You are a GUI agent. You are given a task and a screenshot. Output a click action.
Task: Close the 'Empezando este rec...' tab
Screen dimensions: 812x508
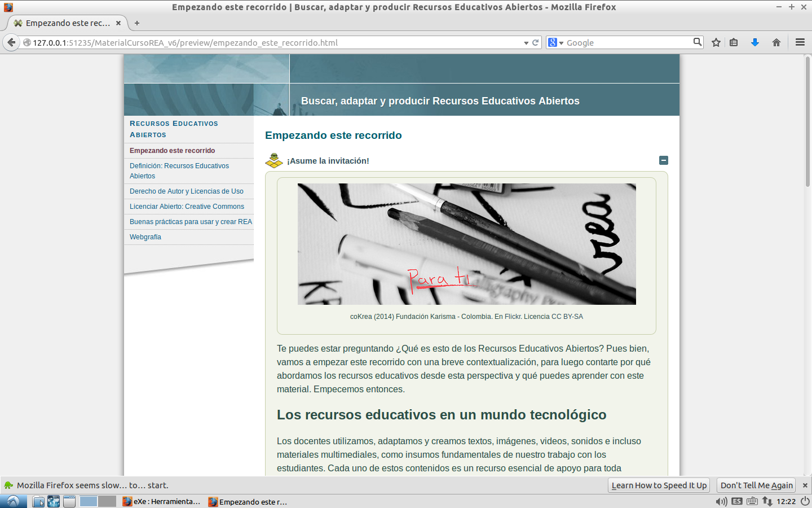(x=118, y=23)
